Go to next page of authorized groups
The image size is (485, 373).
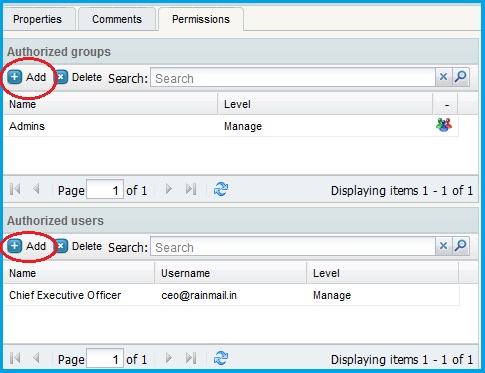click(169, 189)
